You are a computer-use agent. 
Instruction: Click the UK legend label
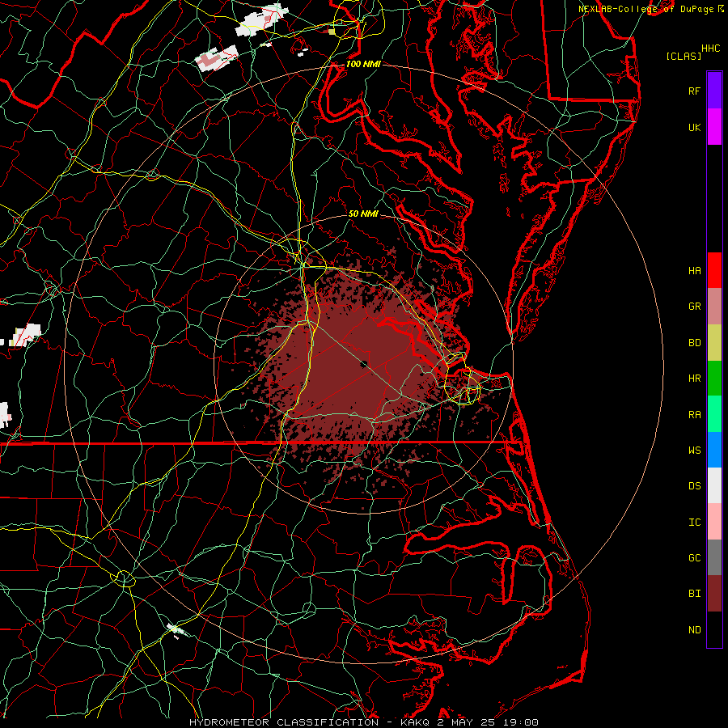[694, 127]
